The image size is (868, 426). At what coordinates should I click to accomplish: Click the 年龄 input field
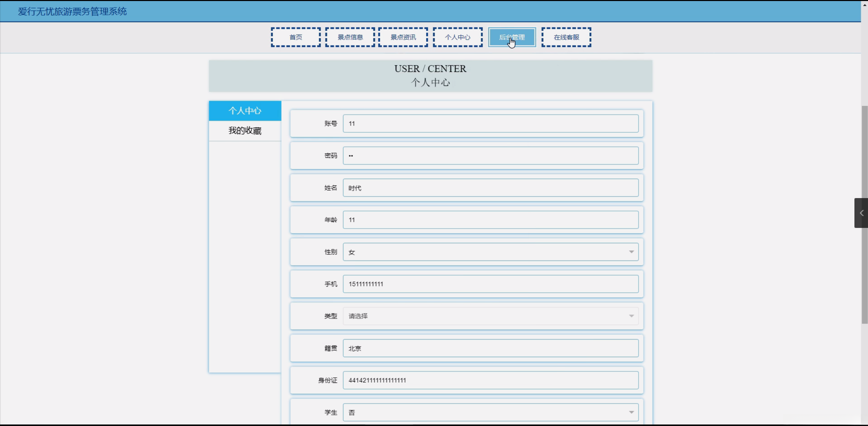(x=490, y=220)
